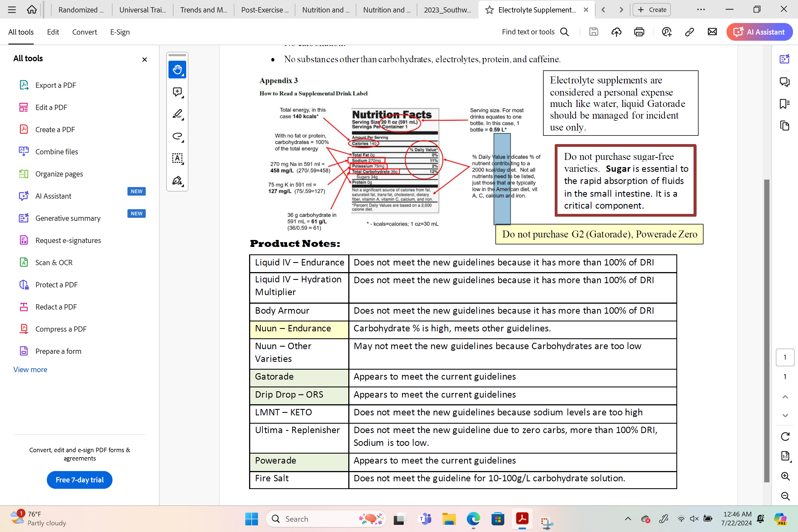Select the Add comment tool
The image size is (798, 532).
[177, 92]
